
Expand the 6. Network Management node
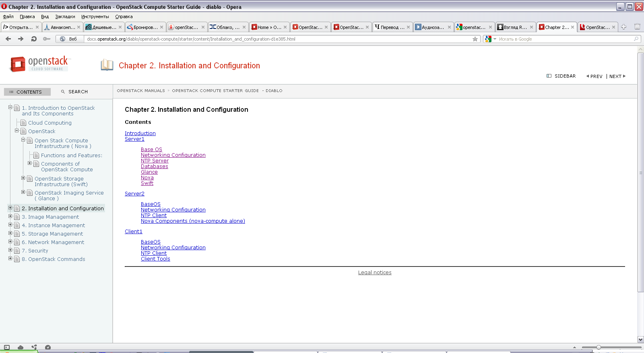(x=10, y=241)
